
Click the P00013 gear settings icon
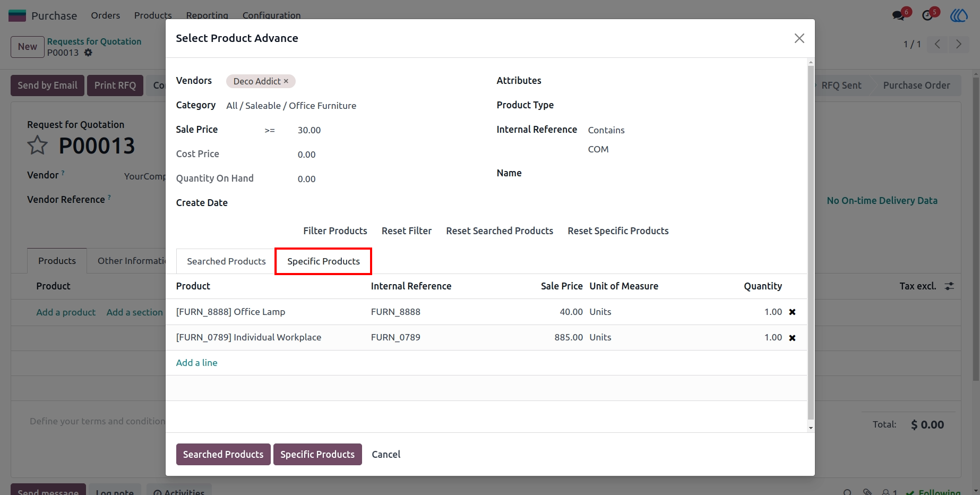click(88, 53)
